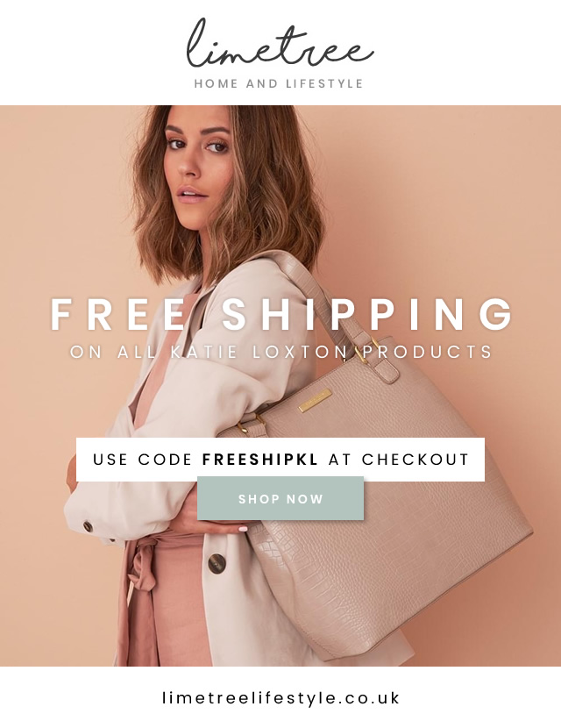
Task: Click the ON ALL KATIE LOXTON PRODUCTS subheading
Action: click(280, 352)
